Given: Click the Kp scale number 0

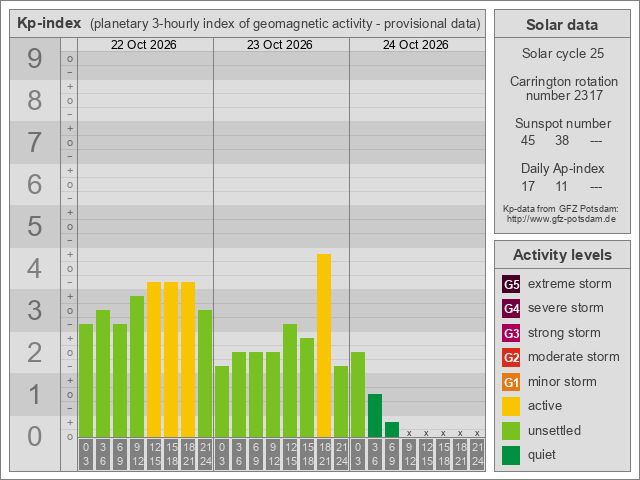Looking at the screenshot, I should pyautogui.click(x=35, y=436).
